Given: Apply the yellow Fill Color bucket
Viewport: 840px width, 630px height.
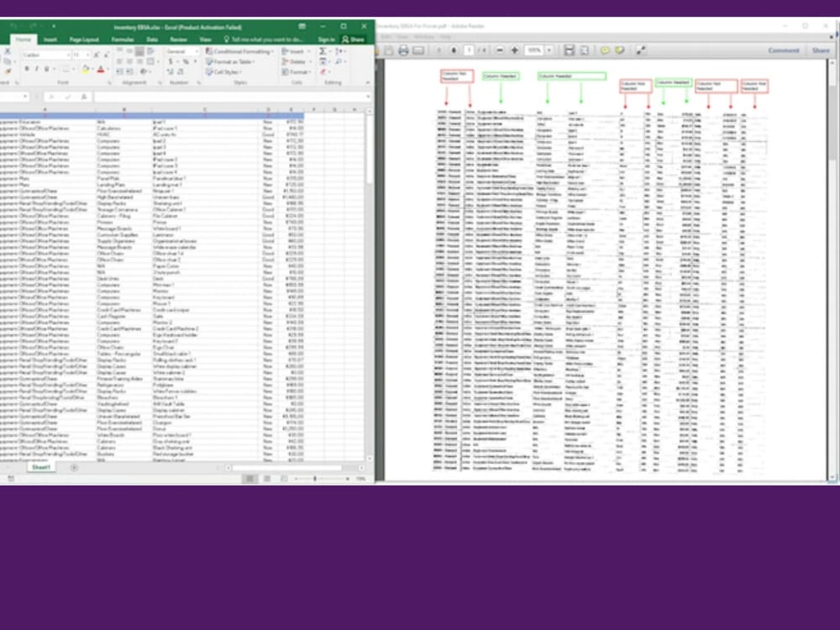Looking at the screenshot, I should 85,70.
